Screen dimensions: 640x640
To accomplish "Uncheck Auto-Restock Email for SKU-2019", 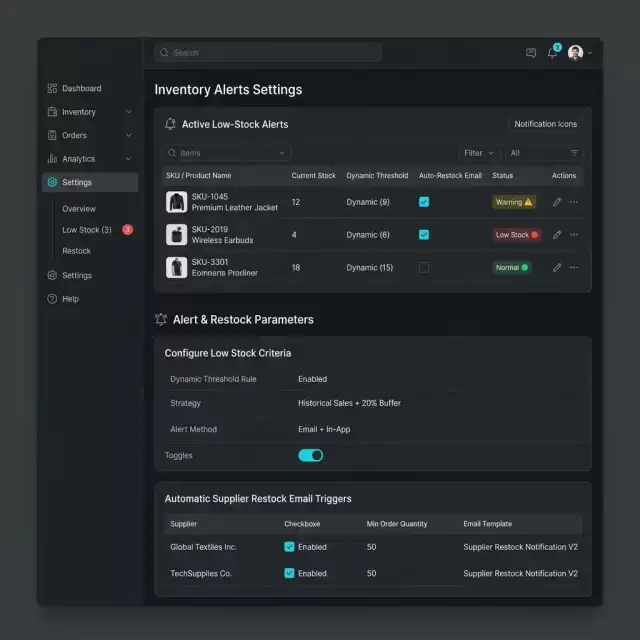I will pyautogui.click(x=424, y=235).
